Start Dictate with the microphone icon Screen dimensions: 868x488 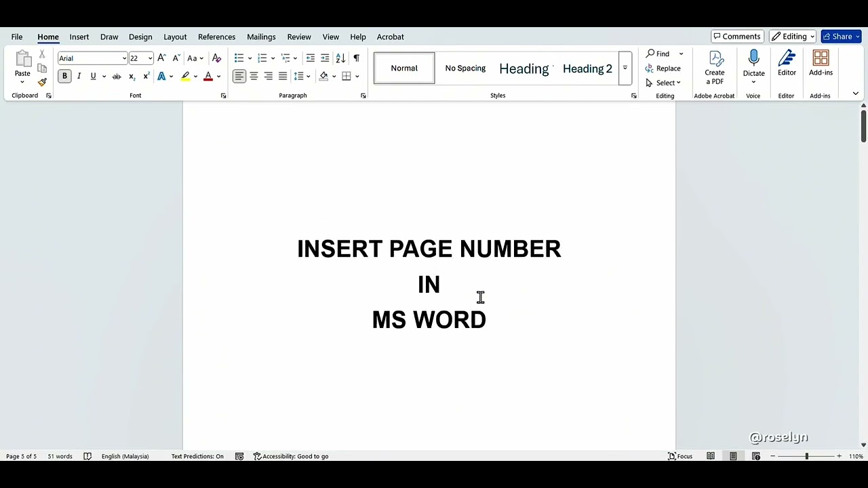753,64
